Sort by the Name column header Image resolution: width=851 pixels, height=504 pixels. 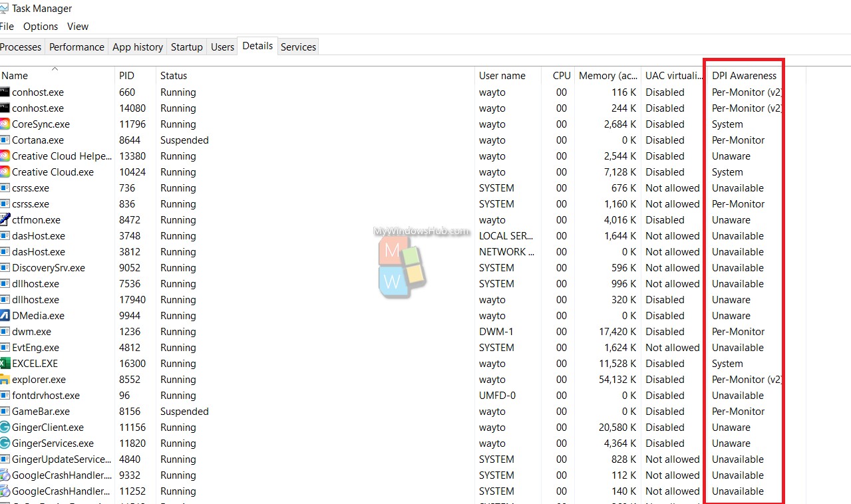point(57,75)
